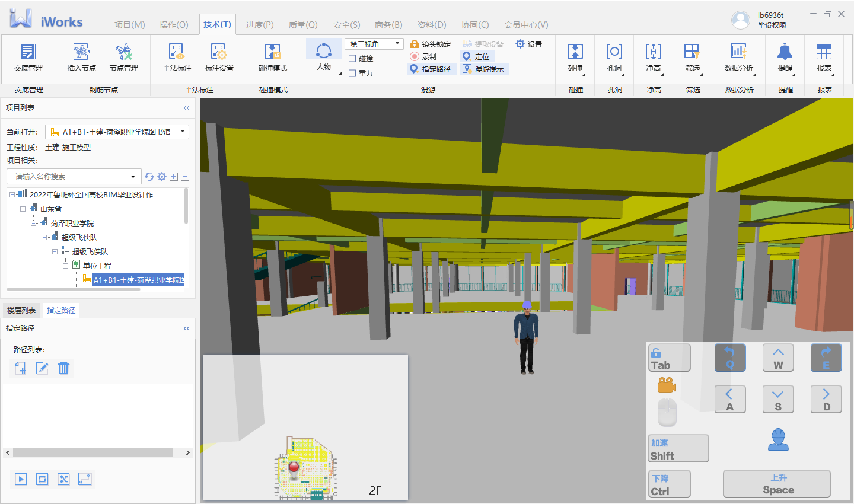This screenshot has width=854, height=504.
Task: Collapse the 单位工程 tree node
Action: 66,266
